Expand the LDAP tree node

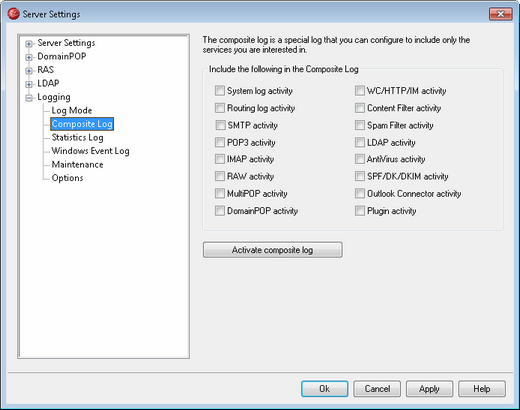pos(29,84)
